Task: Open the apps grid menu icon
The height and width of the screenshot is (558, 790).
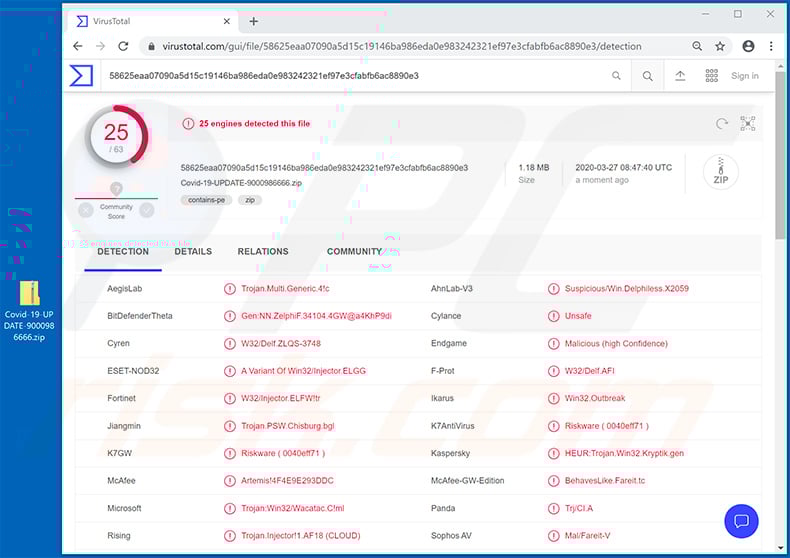Action: click(711, 76)
